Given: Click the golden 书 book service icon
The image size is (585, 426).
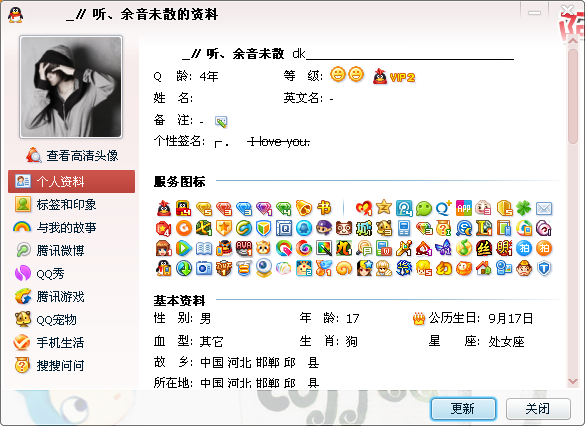Looking at the screenshot, I should [324, 208].
